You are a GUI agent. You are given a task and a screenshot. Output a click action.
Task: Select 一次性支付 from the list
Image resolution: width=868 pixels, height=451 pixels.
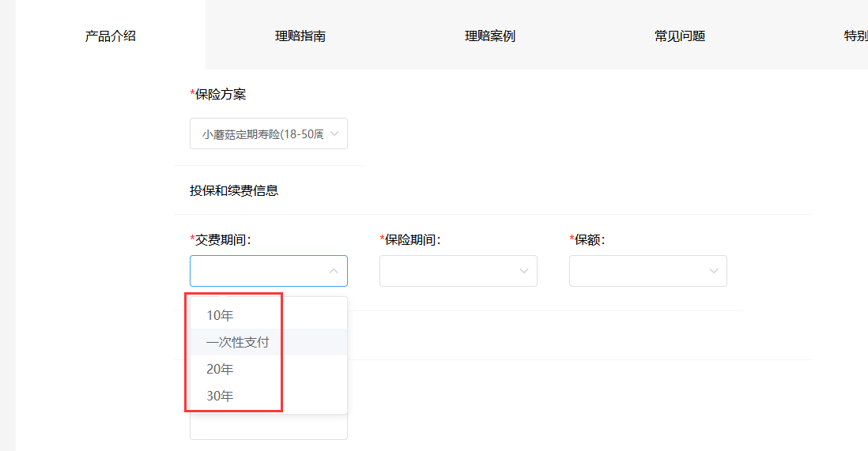(x=238, y=343)
